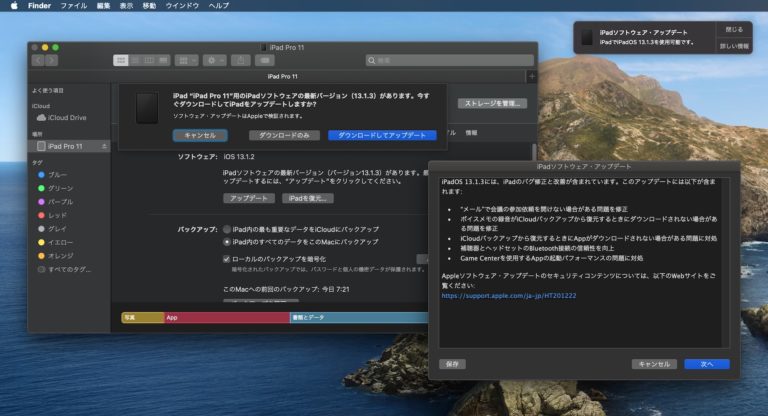
Task: Click ダウンロードのみ button
Action: pos(284,135)
